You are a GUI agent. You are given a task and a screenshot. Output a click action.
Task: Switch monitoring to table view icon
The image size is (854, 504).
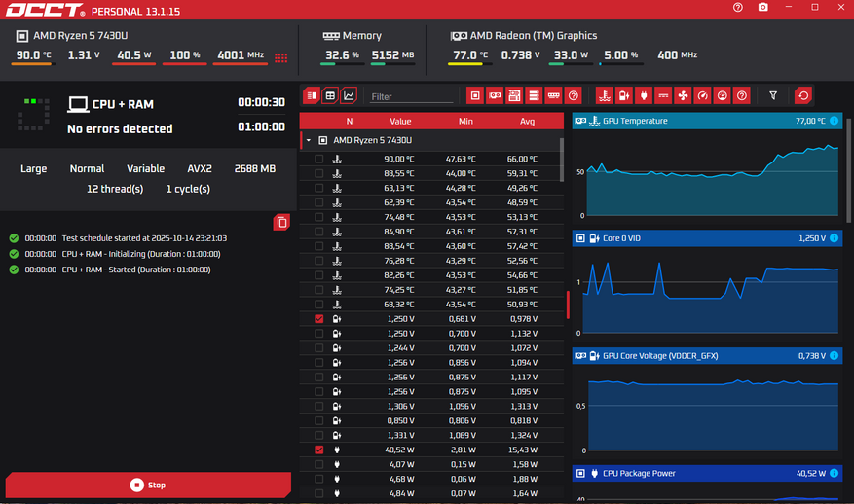[330, 95]
